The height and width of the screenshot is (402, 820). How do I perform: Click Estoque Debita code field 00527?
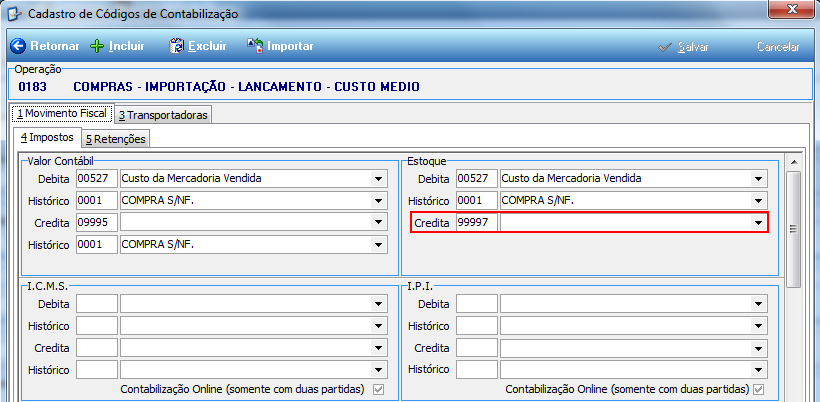tap(476, 179)
